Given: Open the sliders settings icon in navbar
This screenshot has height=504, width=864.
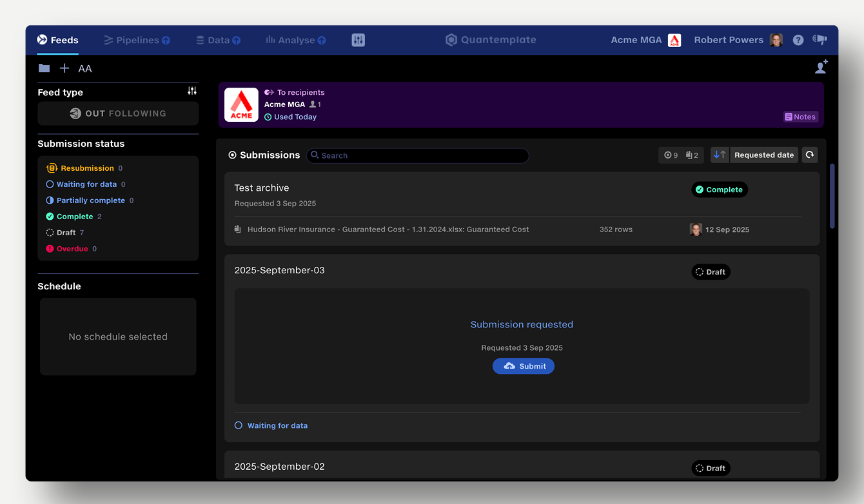Looking at the screenshot, I should (358, 40).
